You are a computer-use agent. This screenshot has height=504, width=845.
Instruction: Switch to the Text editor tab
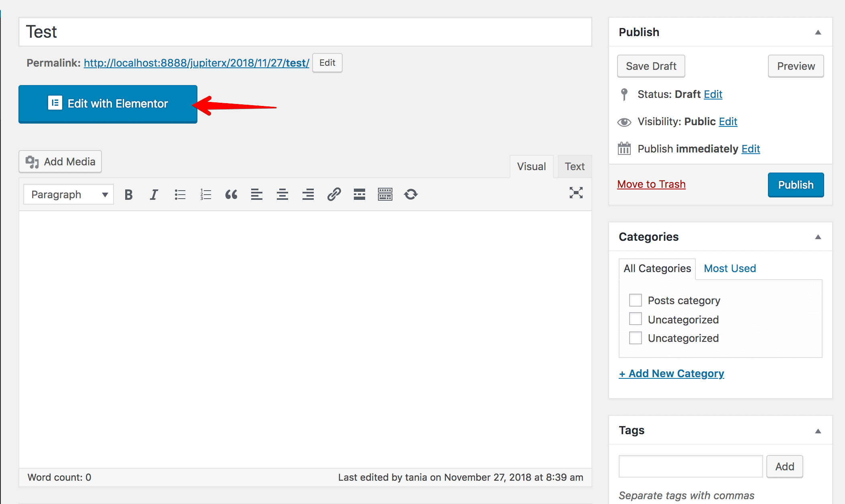[x=574, y=167]
